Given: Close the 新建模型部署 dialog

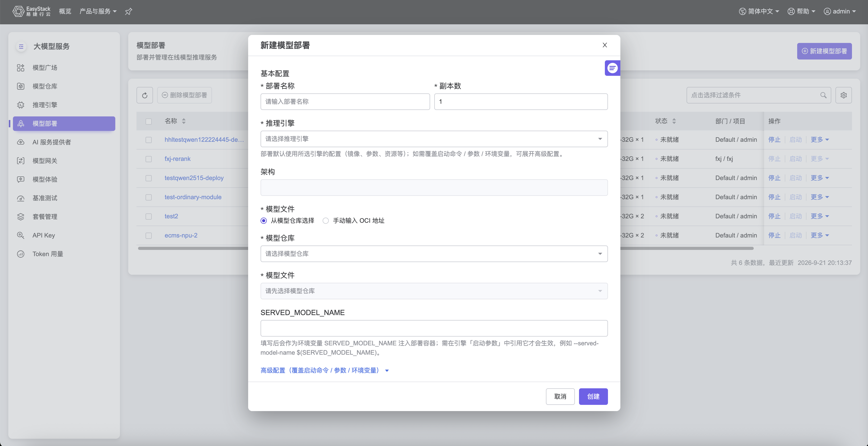Looking at the screenshot, I should tap(605, 45).
